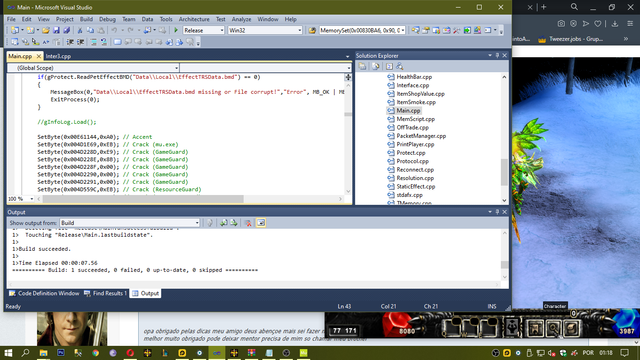This screenshot has width=640, height=360.
Task: Click the Save floppy disk icon
Action: click(56, 30)
